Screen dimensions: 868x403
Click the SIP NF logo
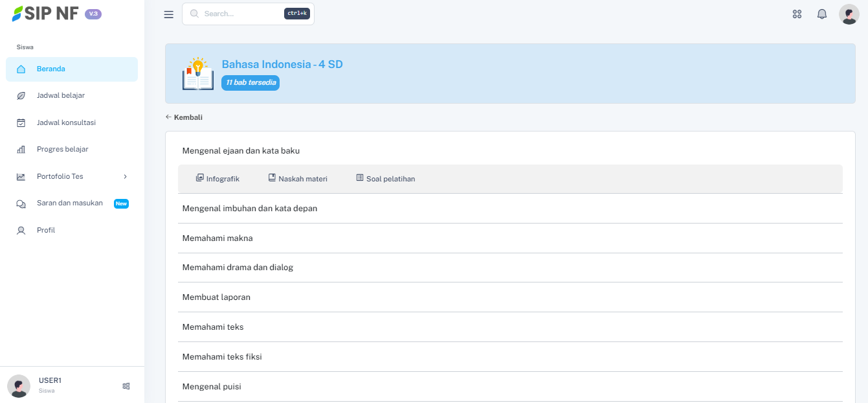[45, 14]
